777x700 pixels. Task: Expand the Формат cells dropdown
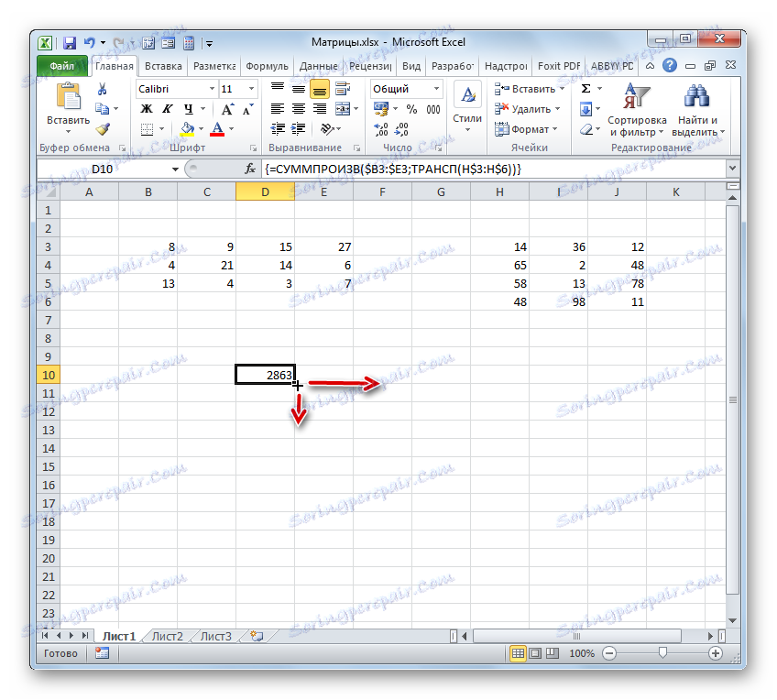pyautogui.click(x=555, y=129)
